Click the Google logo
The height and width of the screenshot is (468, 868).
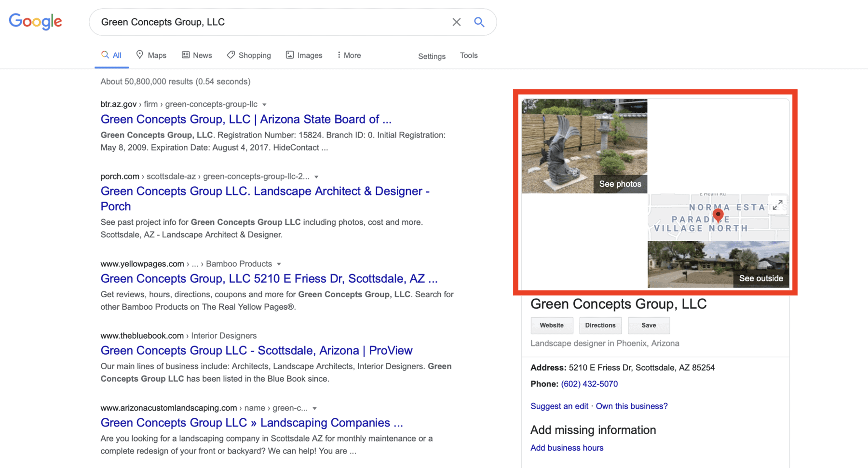pos(35,21)
